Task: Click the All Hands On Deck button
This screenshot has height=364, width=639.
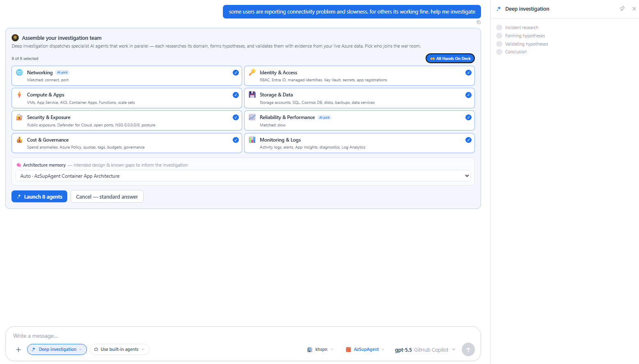Action: point(450,58)
